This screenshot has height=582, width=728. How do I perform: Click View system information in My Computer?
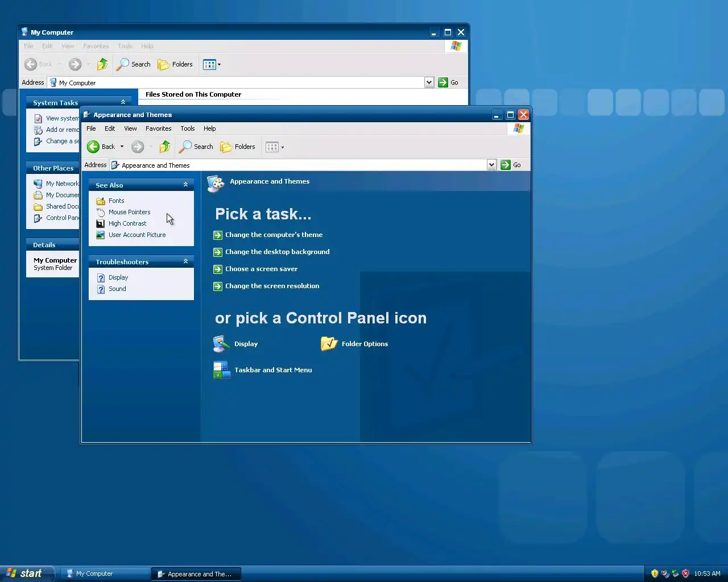pyautogui.click(x=63, y=118)
